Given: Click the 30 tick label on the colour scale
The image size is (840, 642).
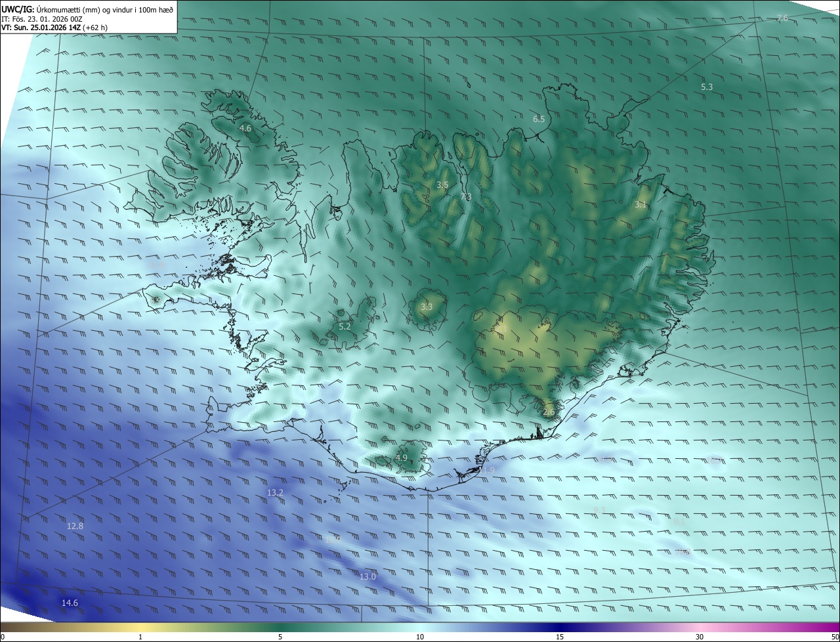Looking at the screenshot, I should click(700, 637).
